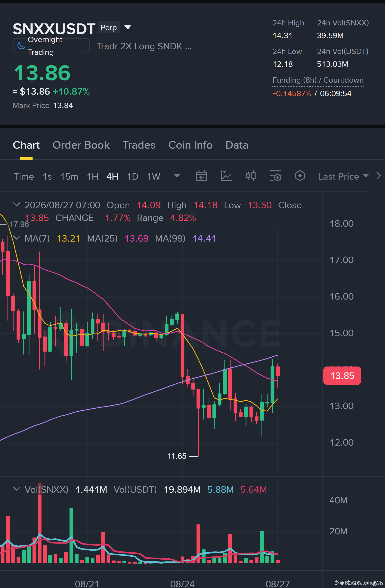385x588 pixels.
Task: Click the 24h High value 14.31
Action: pos(282,35)
